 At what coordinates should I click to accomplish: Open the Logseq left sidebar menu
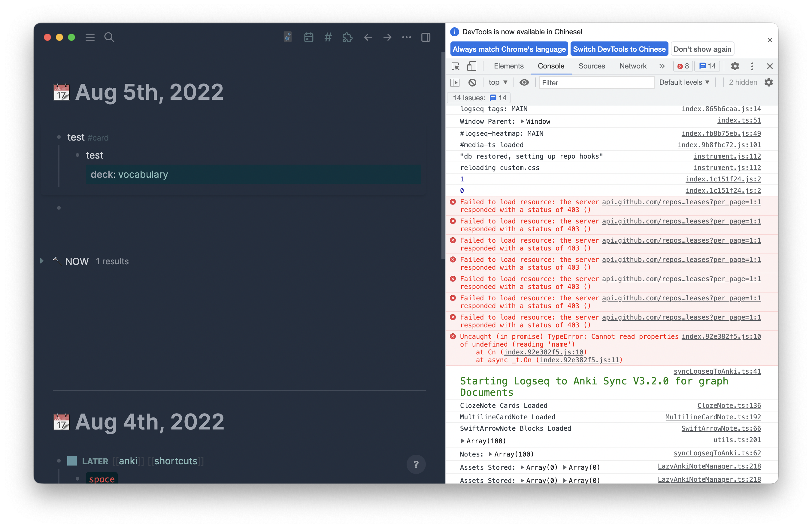(x=90, y=37)
